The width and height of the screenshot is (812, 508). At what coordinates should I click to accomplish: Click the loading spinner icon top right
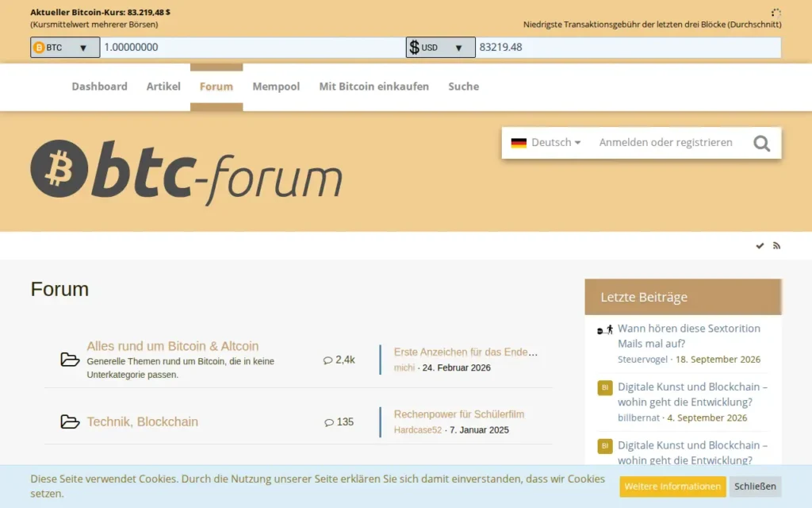point(776,13)
